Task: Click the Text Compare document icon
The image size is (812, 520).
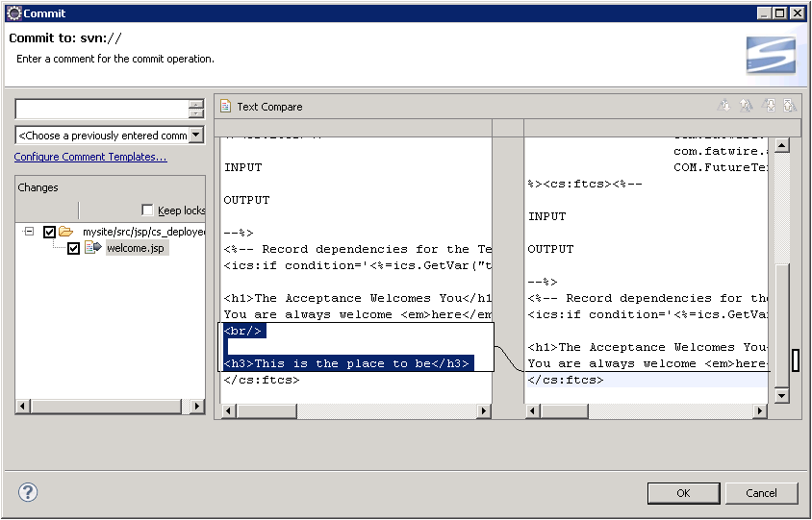Action: point(225,106)
